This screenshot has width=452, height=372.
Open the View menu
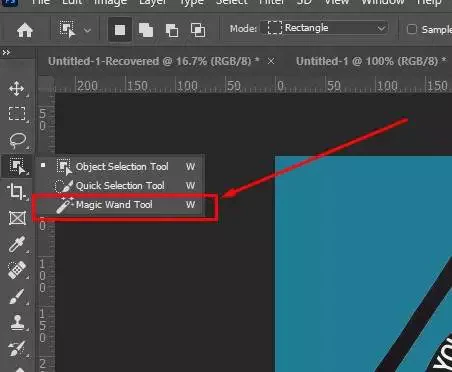337,2
